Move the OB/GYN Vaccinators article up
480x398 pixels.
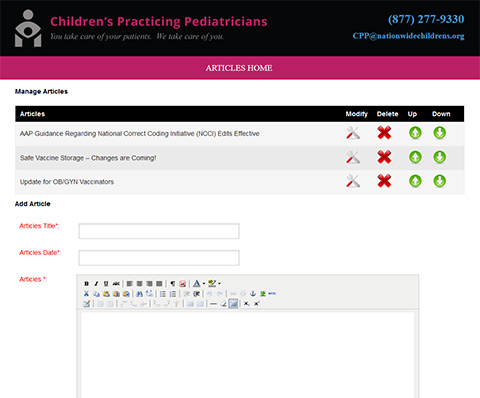click(415, 181)
